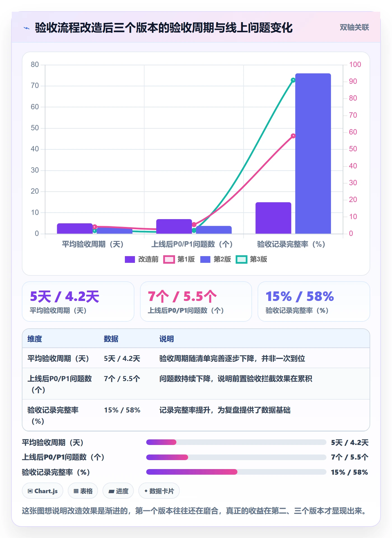Click the grid icon in the 表格 chip

76,491
